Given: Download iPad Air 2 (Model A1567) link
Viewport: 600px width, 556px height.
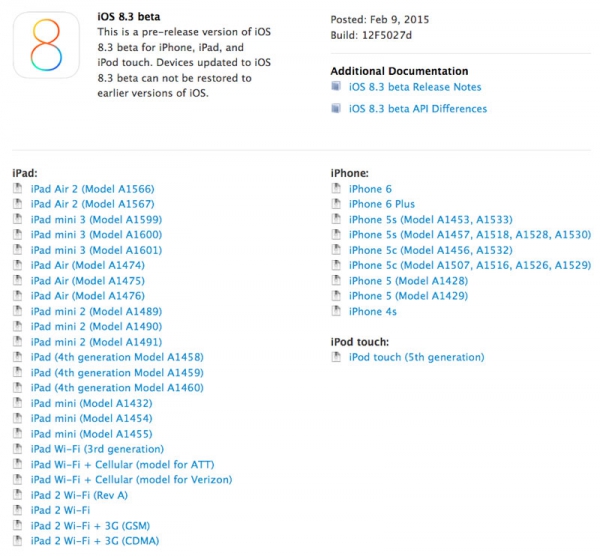Looking at the screenshot, I should 93,204.
